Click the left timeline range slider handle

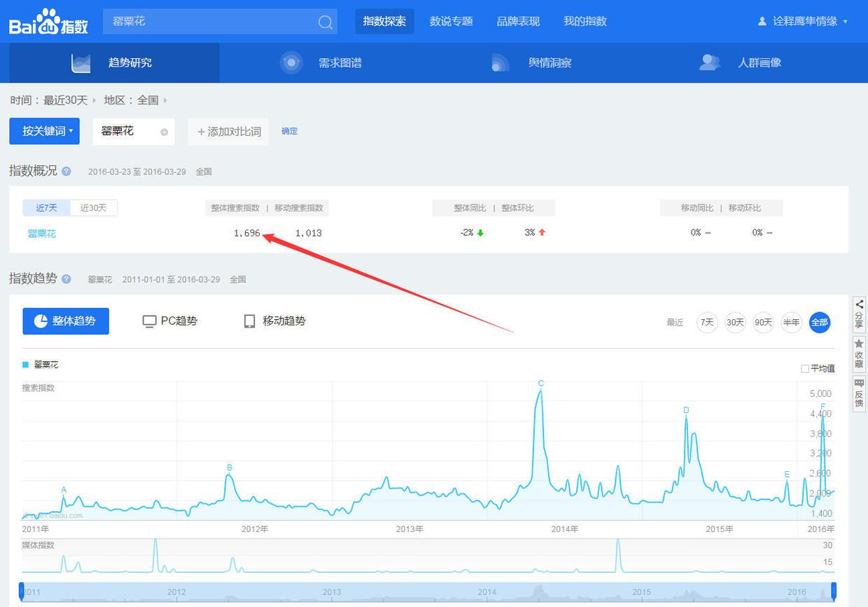[22, 590]
